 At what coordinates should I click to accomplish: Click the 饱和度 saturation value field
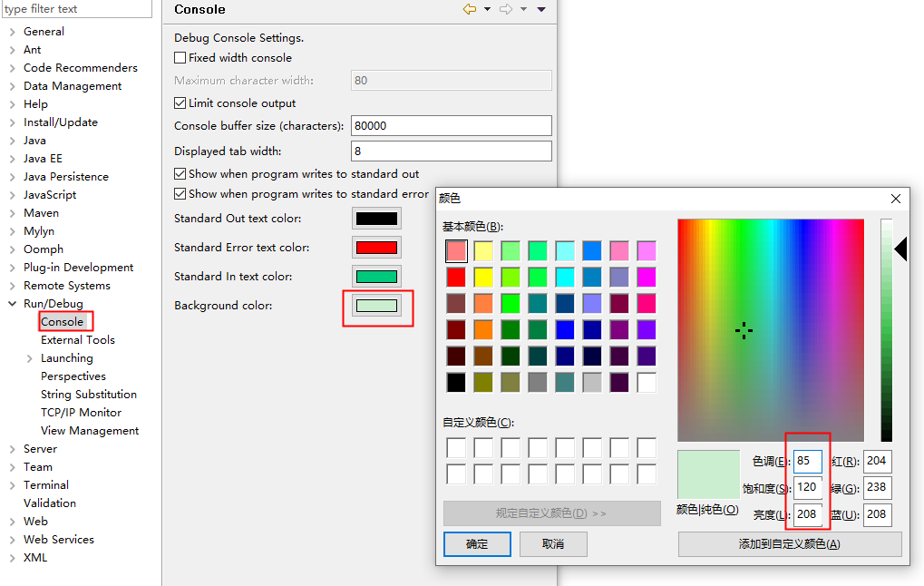pos(807,487)
